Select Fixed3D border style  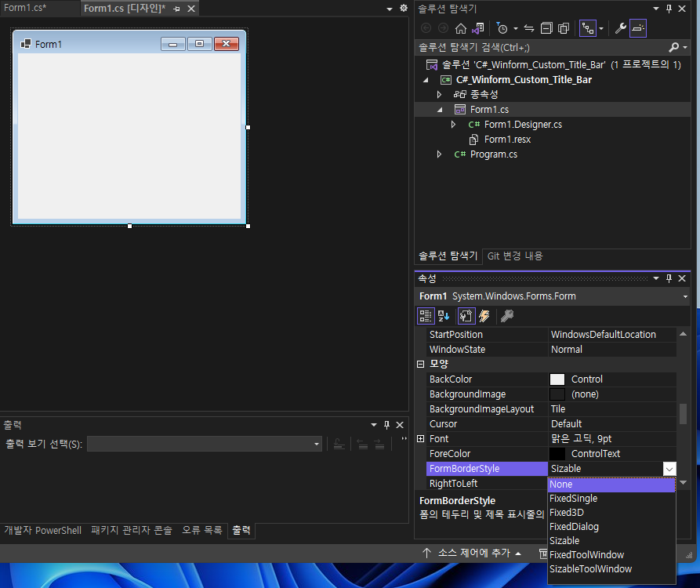tap(611, 513)
